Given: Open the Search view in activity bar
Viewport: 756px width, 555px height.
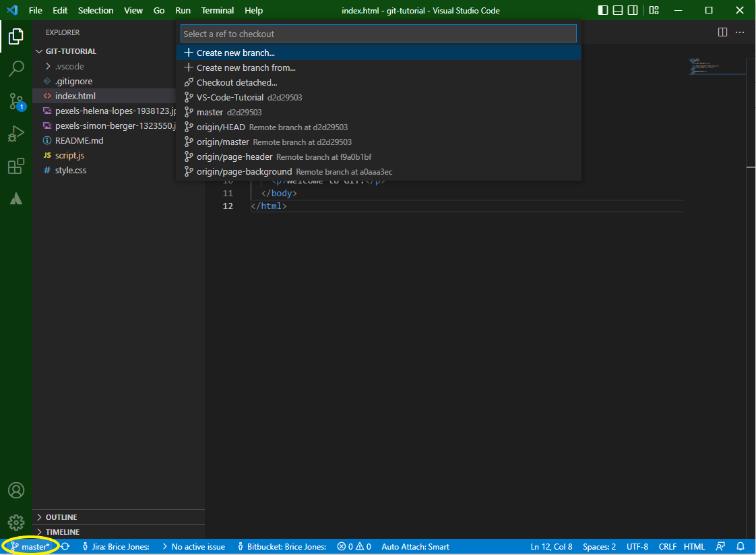Looking at the screenshot, I should (16, 69).
